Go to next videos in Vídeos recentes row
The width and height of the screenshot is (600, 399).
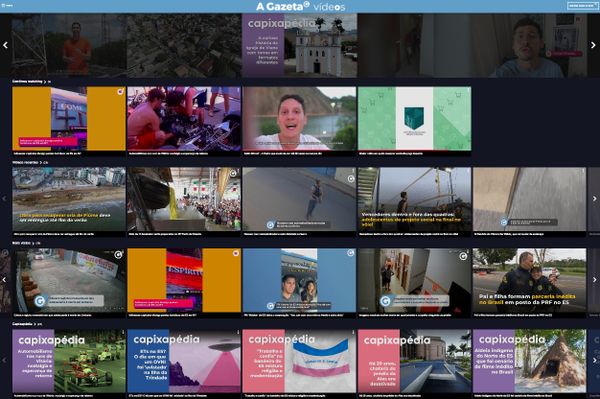pos(594,199)
